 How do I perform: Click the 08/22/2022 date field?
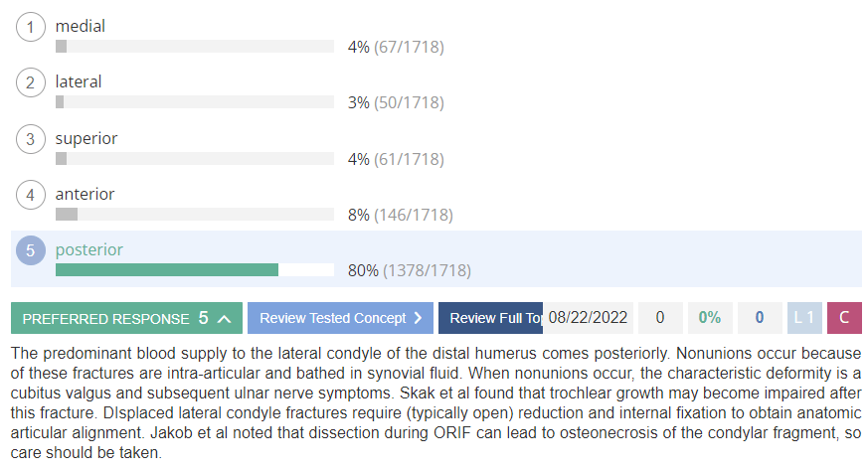pyautogui.click(x=588, y=318)
